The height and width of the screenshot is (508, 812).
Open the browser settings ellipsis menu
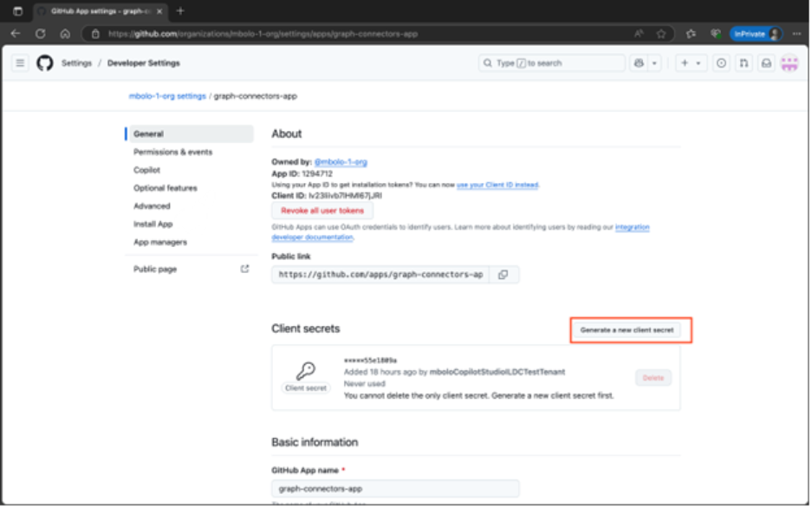797,33
